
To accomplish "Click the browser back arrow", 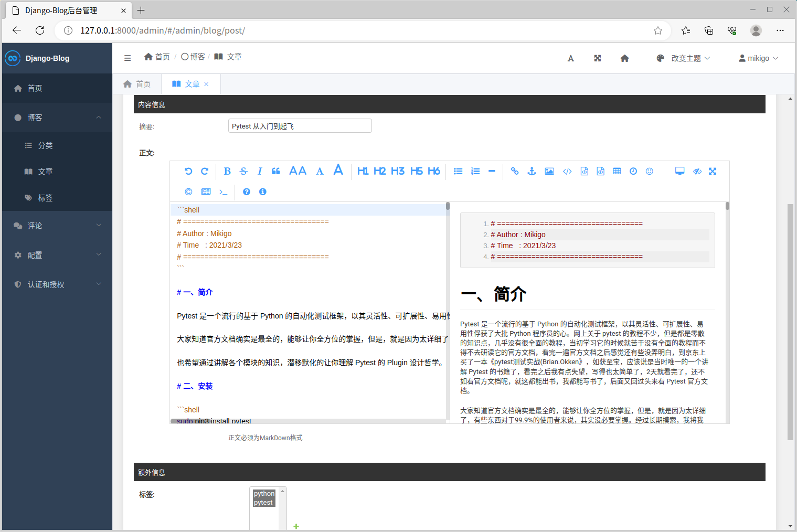I will (x=17, y=30).
